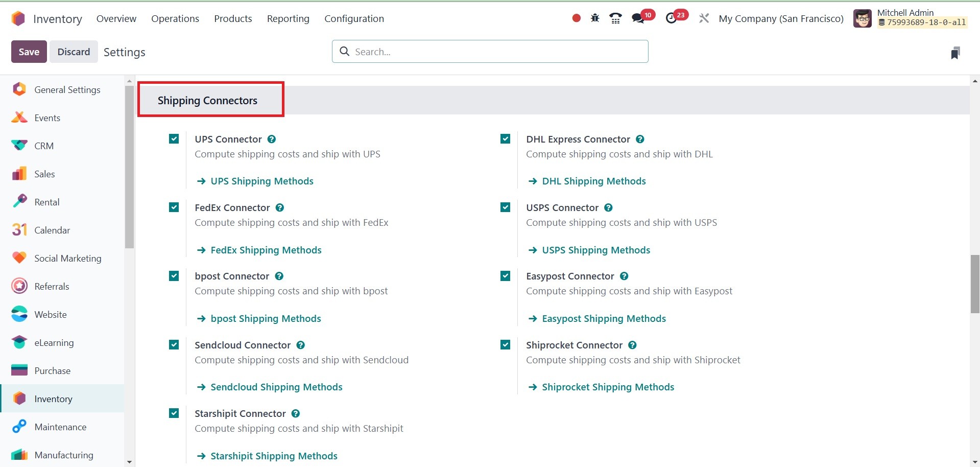Click the sidebar scrollbar thumb
Viewport: 980px width, 467px height.
pyautogui.click(x=129, y=167)
